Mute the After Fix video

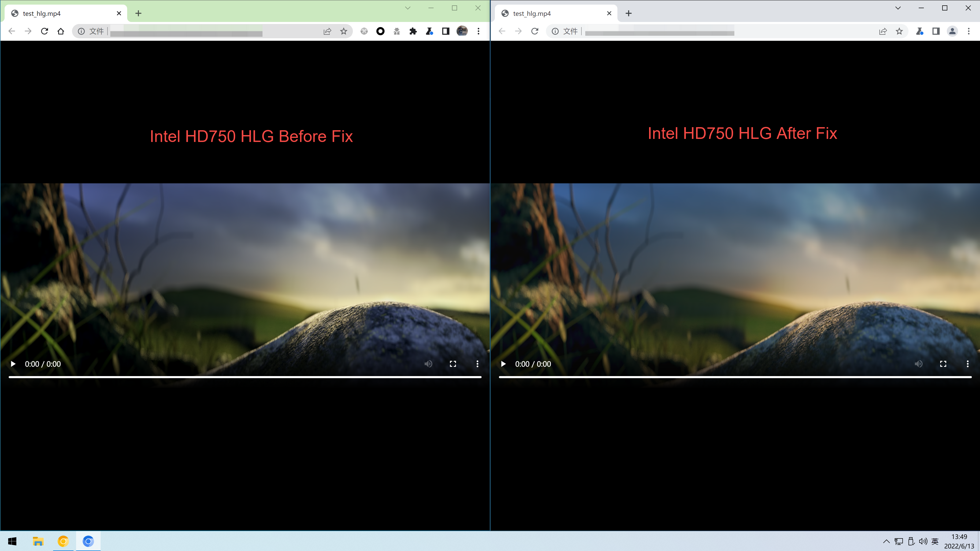click(x=919, y=364)
